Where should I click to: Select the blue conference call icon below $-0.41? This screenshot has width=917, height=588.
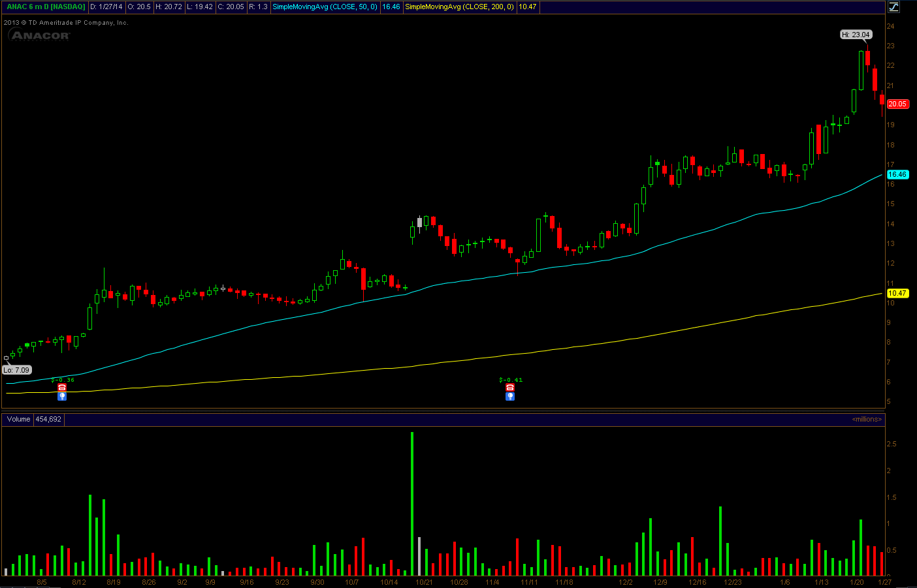510,396
